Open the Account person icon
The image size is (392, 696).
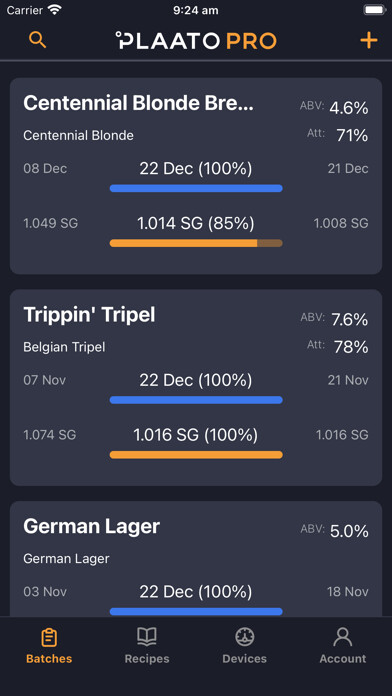point(343,637)
